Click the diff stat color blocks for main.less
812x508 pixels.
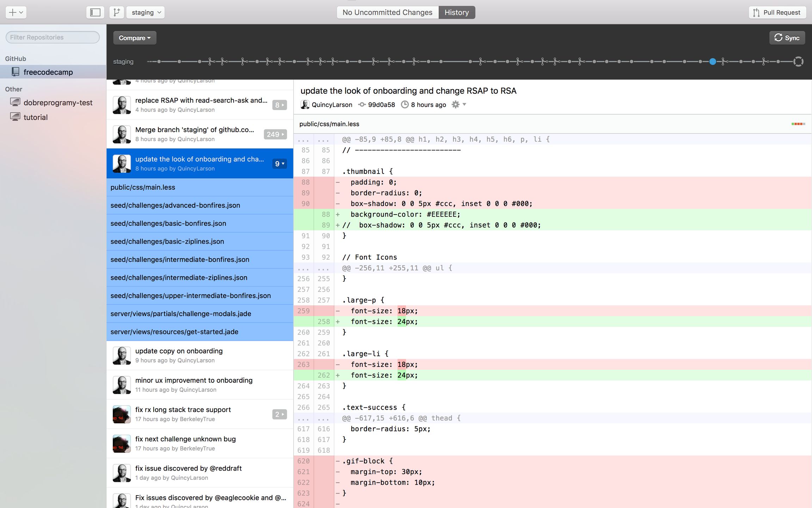(799, 124)
